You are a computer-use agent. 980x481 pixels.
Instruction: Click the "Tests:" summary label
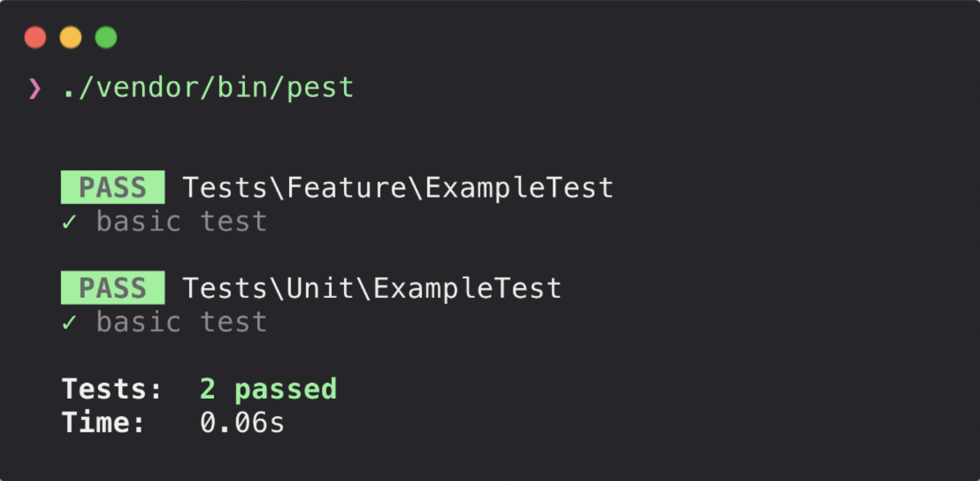pos(112,389)
